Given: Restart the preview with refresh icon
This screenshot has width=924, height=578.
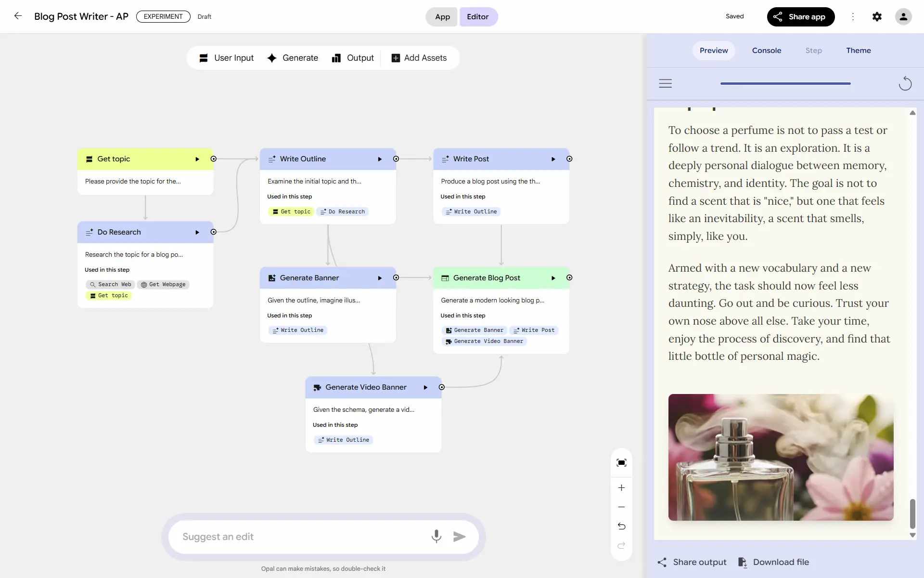Looking at the screenshot, I should tap(905, 83).
